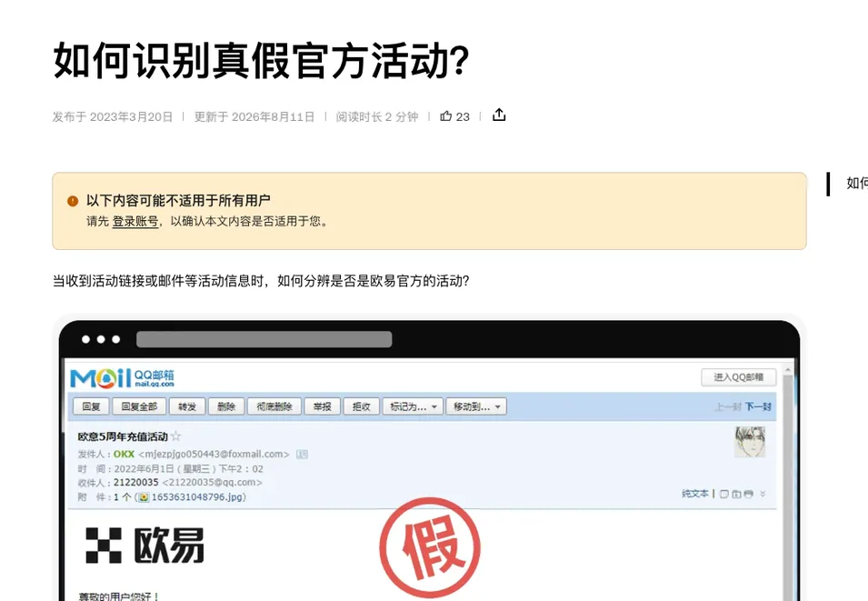
Task: Click the 回复全部 reply-all button
Action: pos(139,406)
